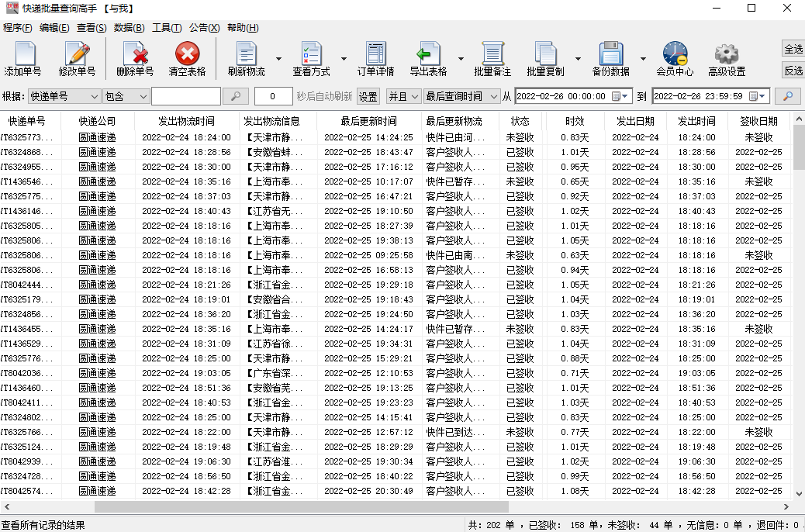Open the 工具(T) menu
The image size is (805, 532).
[x=167, y=28]
